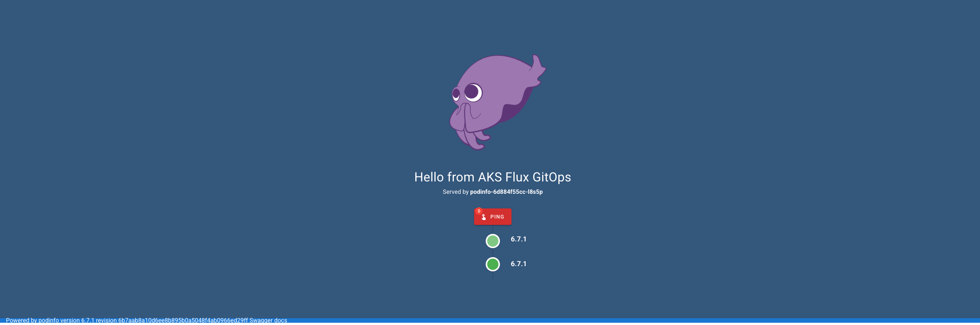Select the light green timeline dot
980x325 pixels.
(x=493, y=241)
